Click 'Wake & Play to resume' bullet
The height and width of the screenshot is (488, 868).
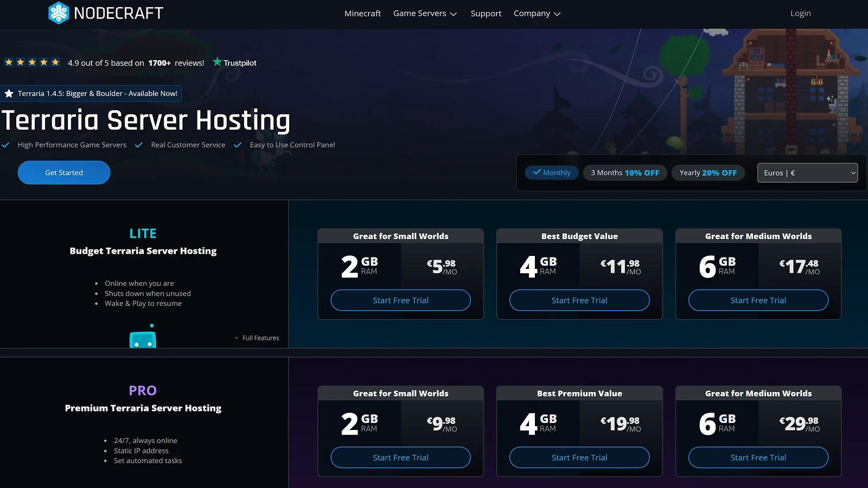143,303
